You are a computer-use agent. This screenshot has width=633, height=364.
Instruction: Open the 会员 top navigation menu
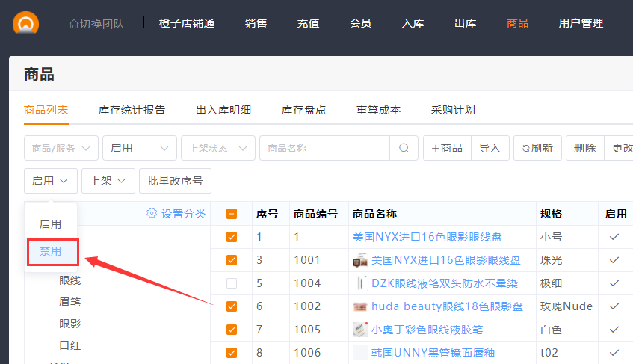(360, 23)
